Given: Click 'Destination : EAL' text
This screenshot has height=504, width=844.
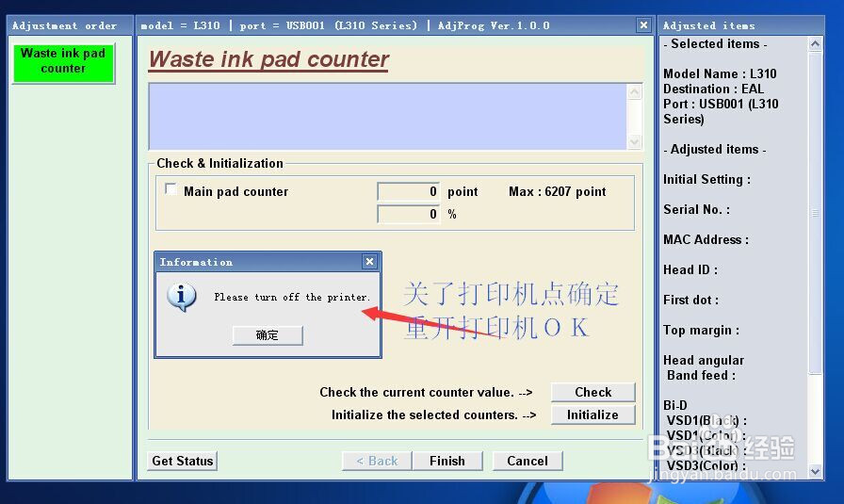Looking at the screenshot, I should [x=713, y=89].
